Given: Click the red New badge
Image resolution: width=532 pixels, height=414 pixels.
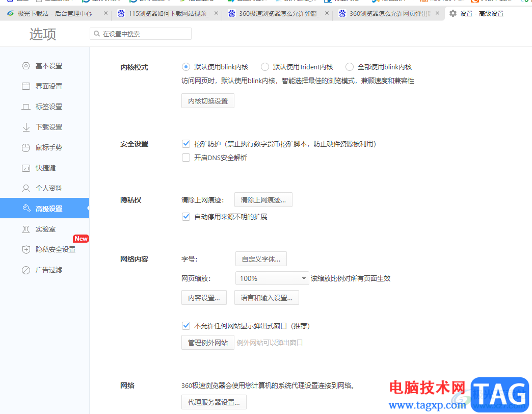Looking at the screenshot, I should [x=81, y=239].
